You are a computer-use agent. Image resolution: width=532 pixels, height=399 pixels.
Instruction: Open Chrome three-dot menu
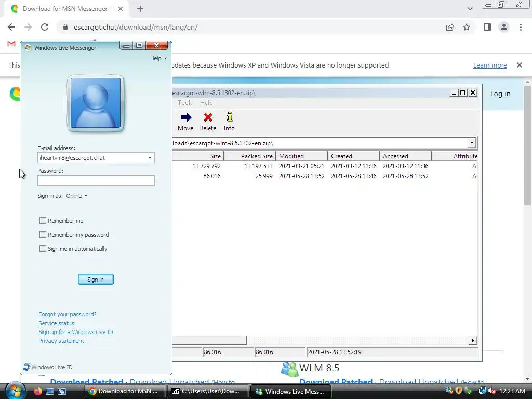(521, 27)
